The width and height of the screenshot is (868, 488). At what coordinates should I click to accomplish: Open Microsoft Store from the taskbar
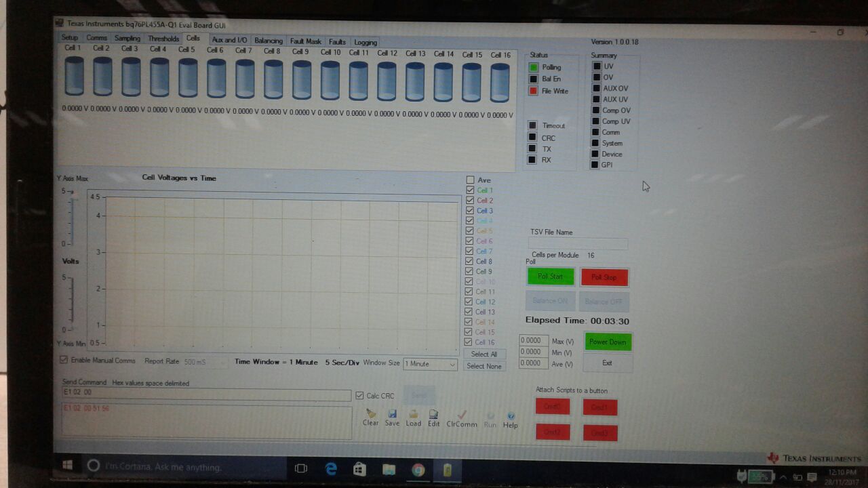pyautogui.click(x=359, y=469)
